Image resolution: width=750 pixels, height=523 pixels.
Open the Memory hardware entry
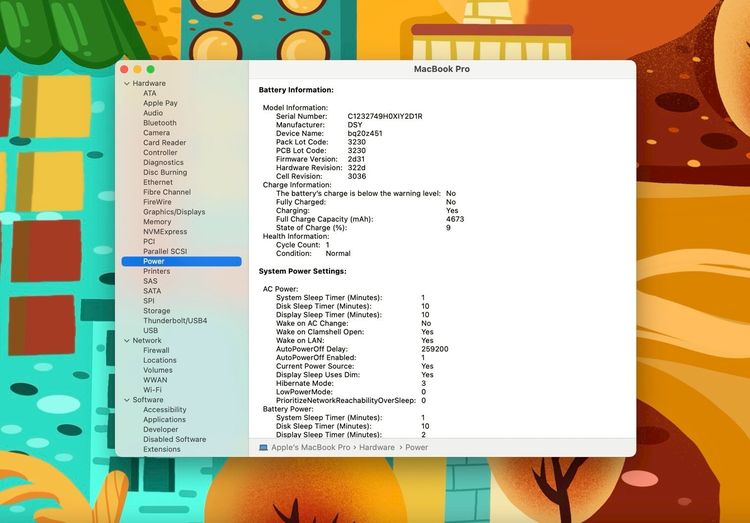pos(157,222)
